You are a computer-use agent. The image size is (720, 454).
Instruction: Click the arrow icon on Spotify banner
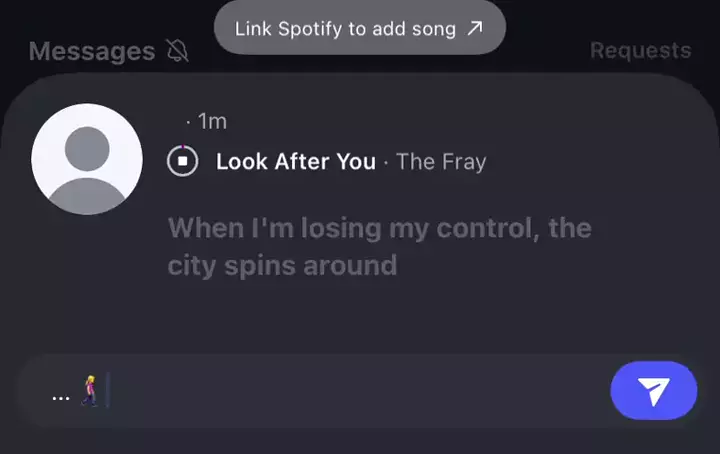(x=475, y=28)
